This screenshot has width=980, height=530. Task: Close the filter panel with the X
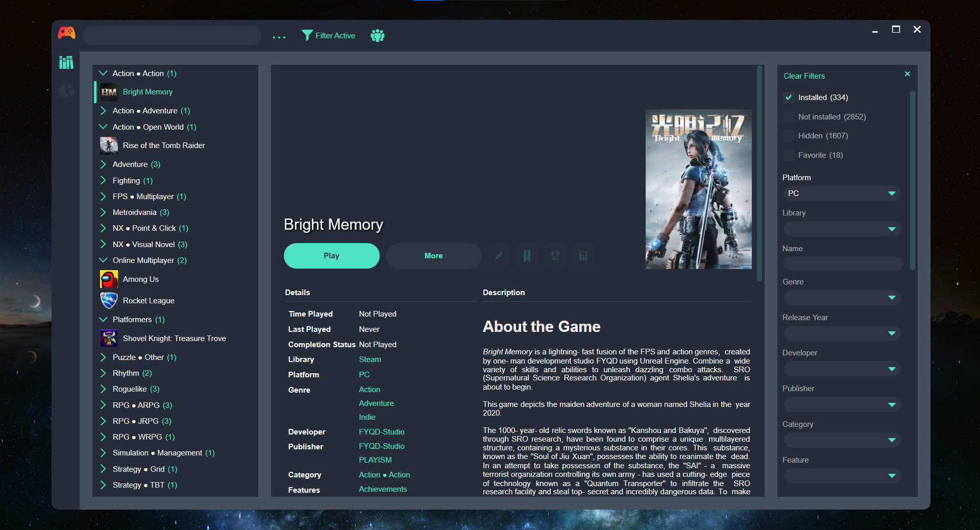coord(908,74)
